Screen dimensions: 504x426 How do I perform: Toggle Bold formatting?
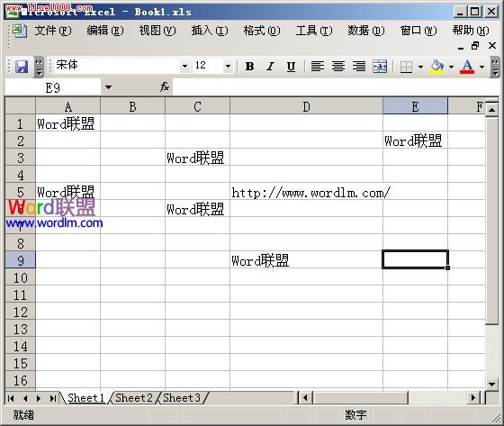tap(249, 67)
